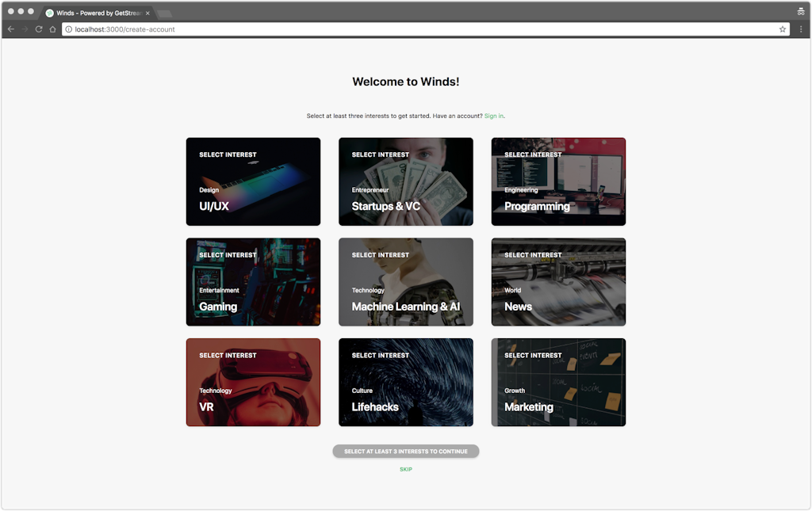
Task: Pick the Machine Learning & AI card
Action: [x=405, y=282]
